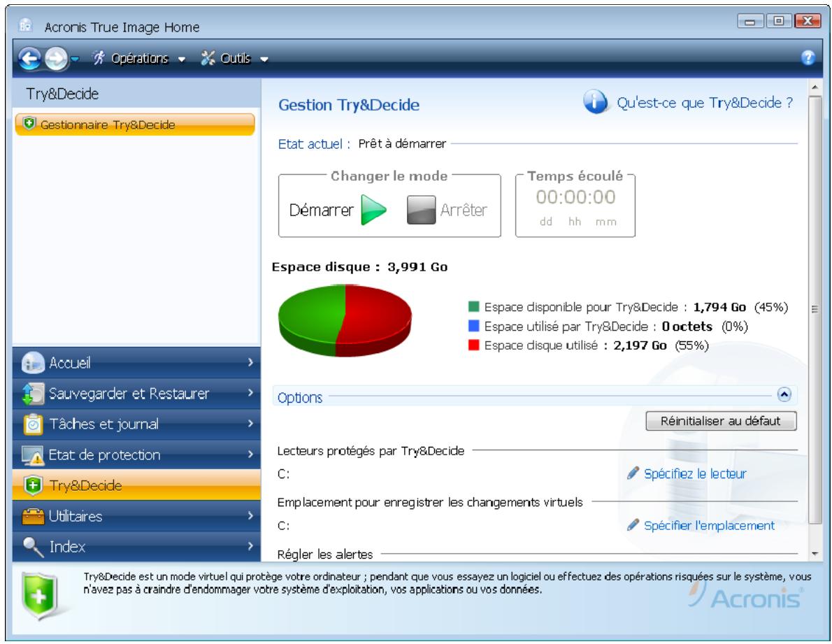Open the Index section
Image resolution: width=832 pixels, height=644 pixels.
pyautogui.click(x=136, y=546)
